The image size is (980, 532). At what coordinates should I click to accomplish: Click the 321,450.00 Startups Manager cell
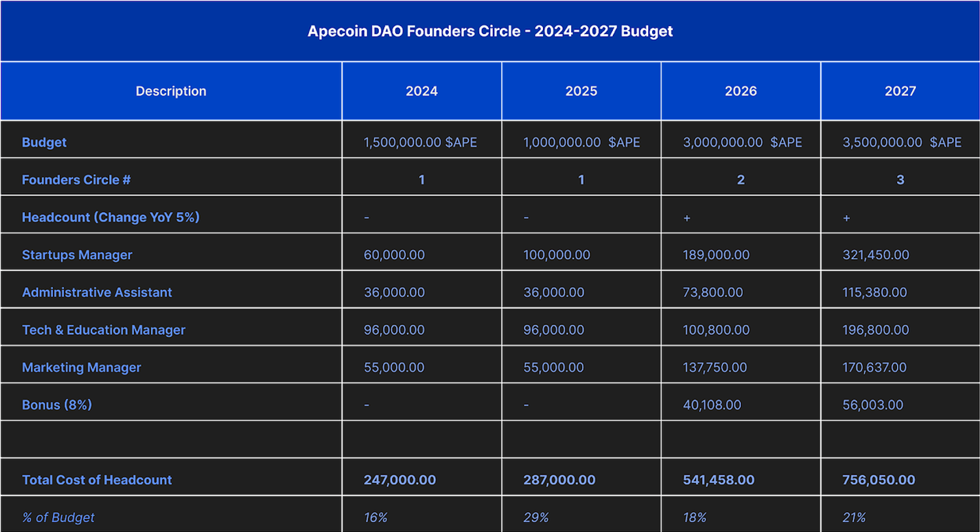[875, 255]
